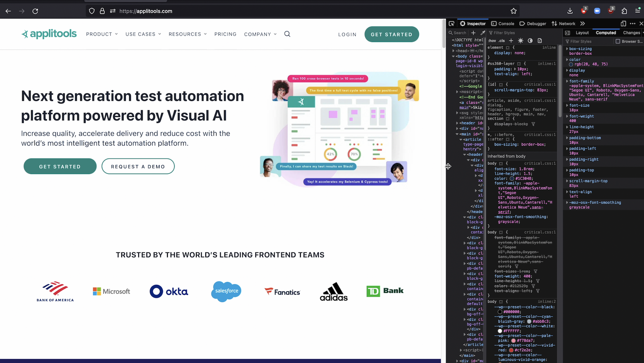Click the Zoom extension icon in toolbar

point(597,11)
